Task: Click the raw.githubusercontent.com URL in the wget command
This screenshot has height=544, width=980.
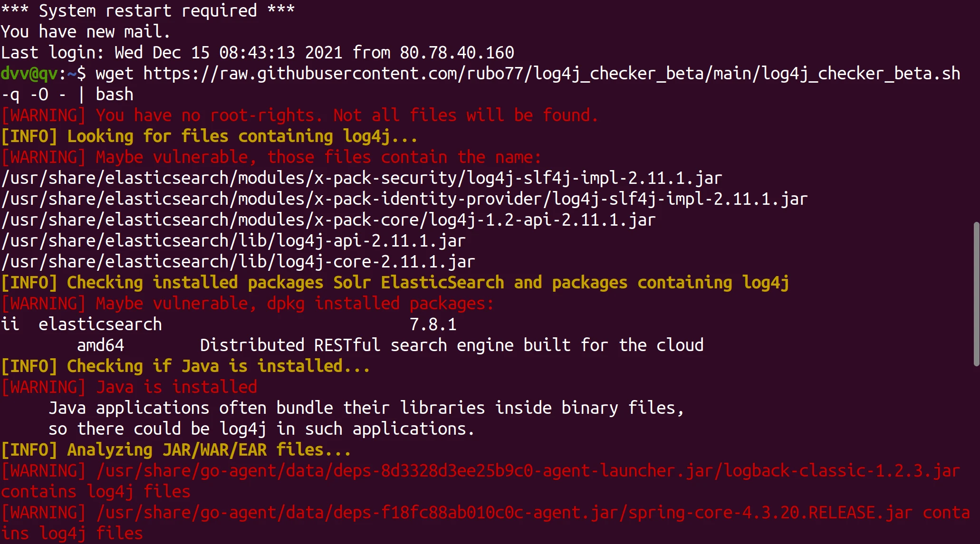Action: 551,74
